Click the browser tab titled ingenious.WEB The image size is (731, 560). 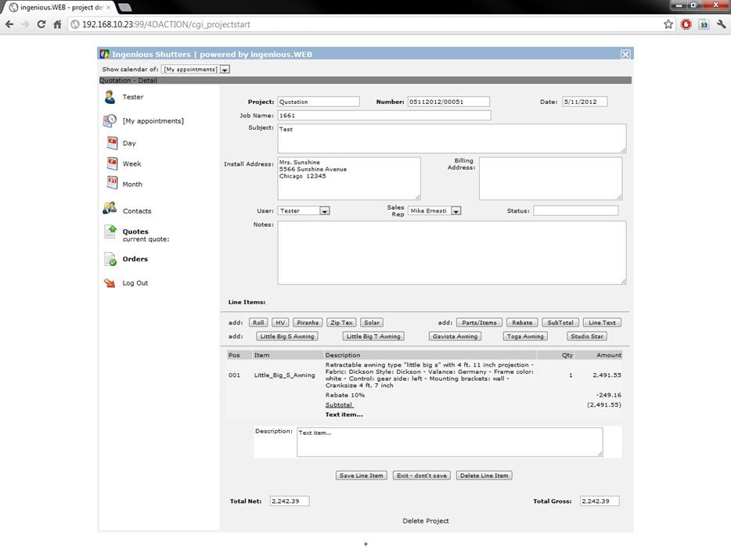pyautogui.click(x=56, y=7)
